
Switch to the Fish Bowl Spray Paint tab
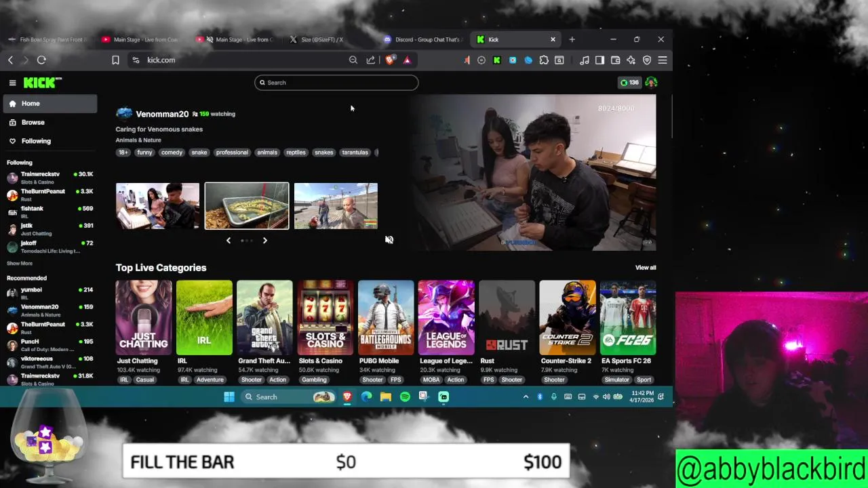coord(47,39)
